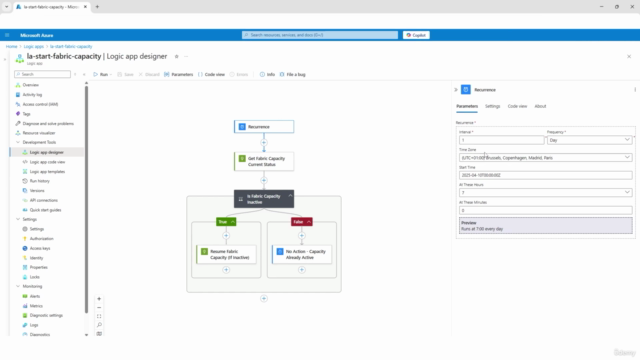Open API connections

pos(43,200)
